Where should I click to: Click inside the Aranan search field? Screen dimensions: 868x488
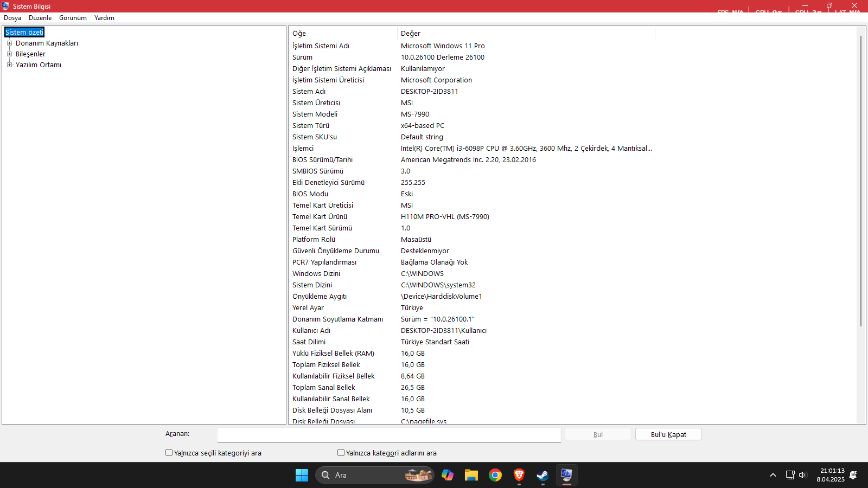pos(388,434)
